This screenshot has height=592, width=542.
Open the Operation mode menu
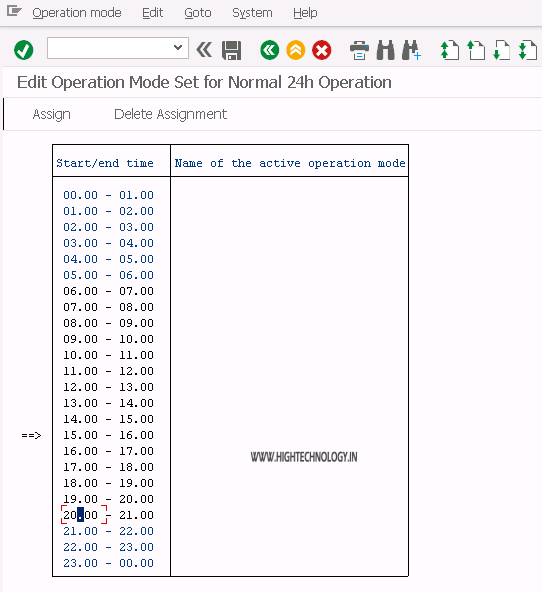point(77,13)
